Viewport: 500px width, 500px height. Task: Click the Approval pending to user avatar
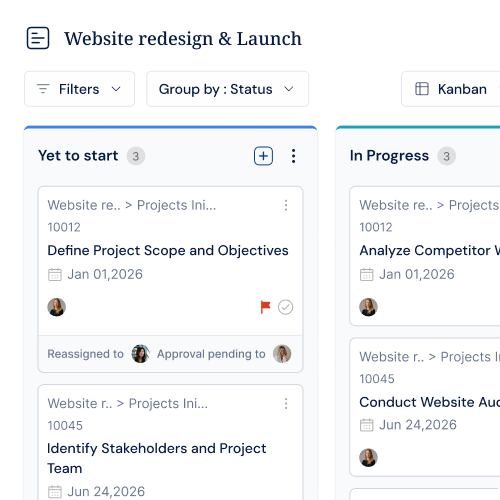[282, 354]
